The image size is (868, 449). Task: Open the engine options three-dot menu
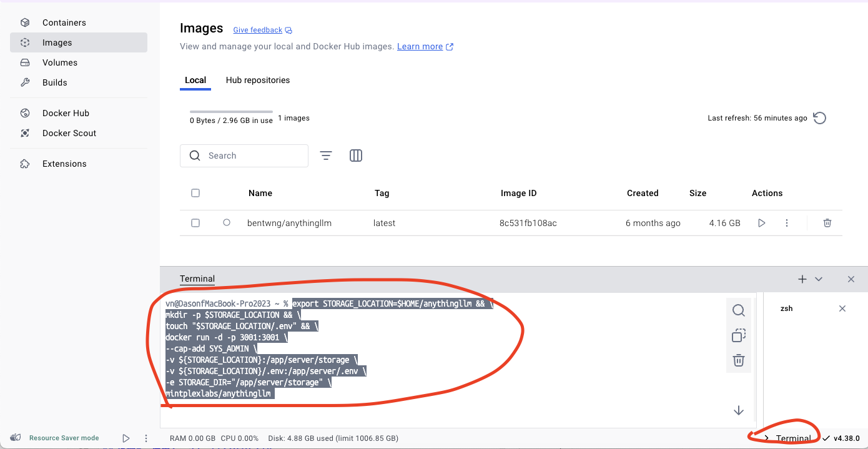point(146,438)
